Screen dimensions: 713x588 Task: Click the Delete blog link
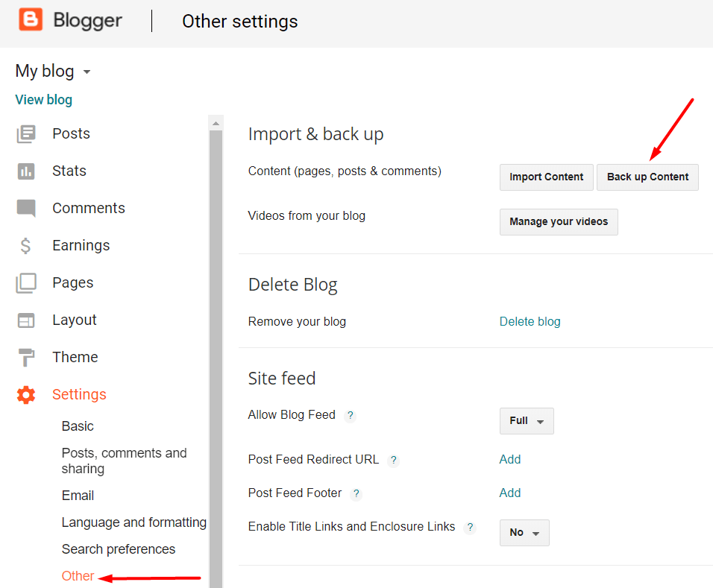coord(530,322)
